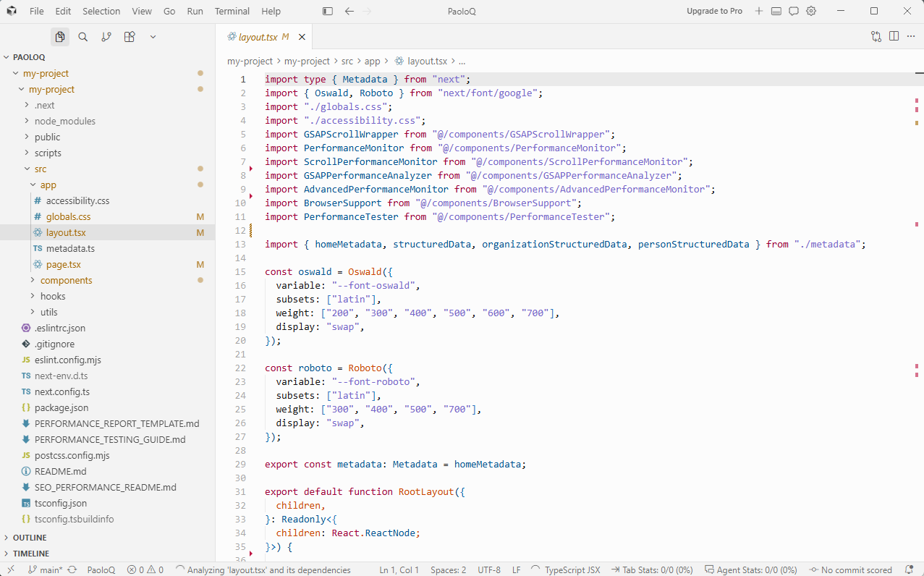Open globals.css file
Viewport: 924px width, 576px height.
(107, 216)
